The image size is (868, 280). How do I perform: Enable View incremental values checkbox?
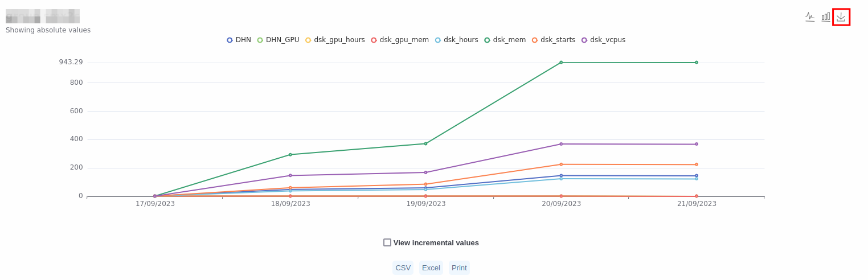387,242
